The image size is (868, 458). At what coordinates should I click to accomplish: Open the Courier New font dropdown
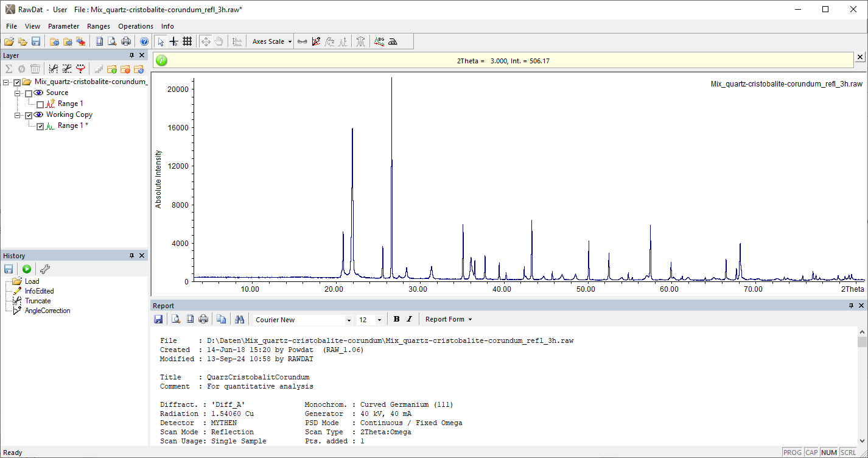pyautogui.click(x=303, y=320)
